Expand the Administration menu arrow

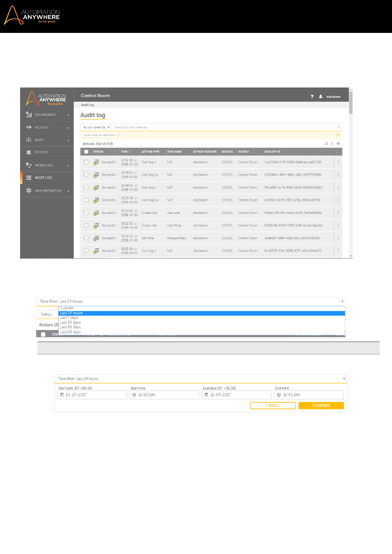coord(68,191)
